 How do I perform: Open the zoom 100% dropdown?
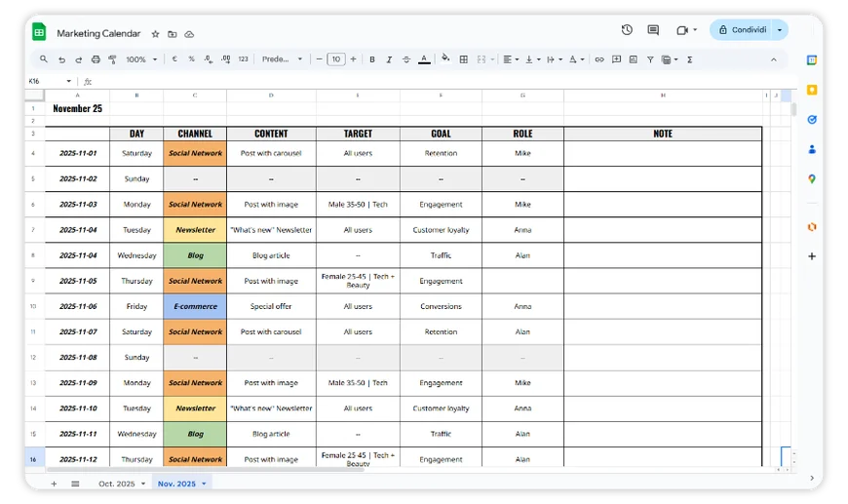[x=140, y=59]
